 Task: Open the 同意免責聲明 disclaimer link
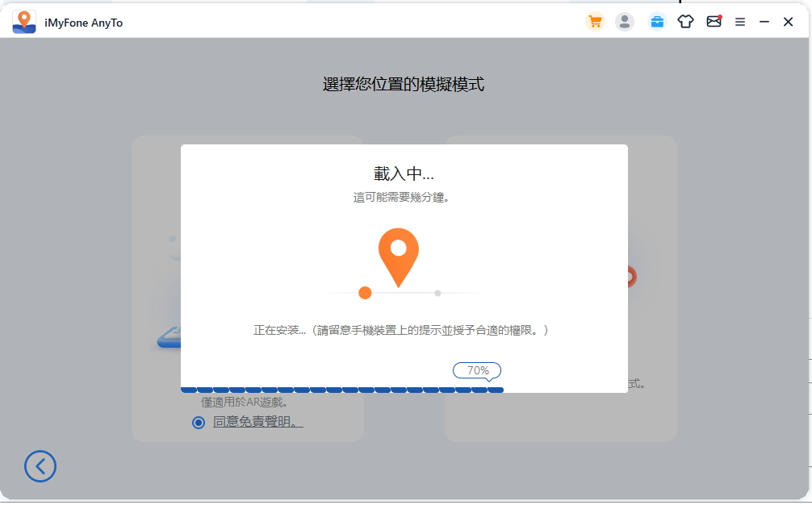(258, 422)
